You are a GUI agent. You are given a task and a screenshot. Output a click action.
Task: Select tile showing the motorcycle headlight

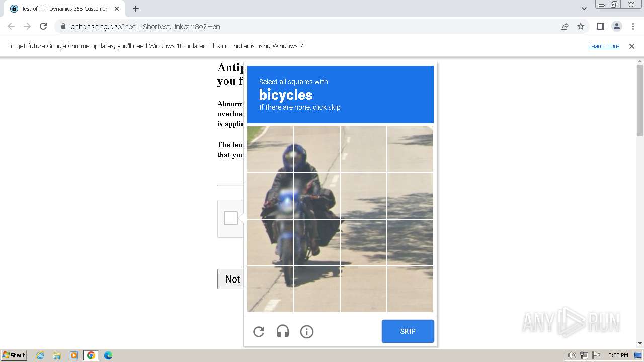[x=270, y=196]
